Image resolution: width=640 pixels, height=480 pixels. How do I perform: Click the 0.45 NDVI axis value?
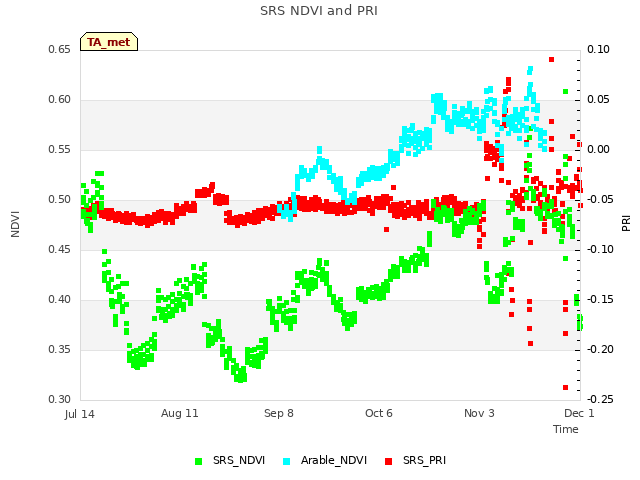pyautogui.click(x=60, y=249)
